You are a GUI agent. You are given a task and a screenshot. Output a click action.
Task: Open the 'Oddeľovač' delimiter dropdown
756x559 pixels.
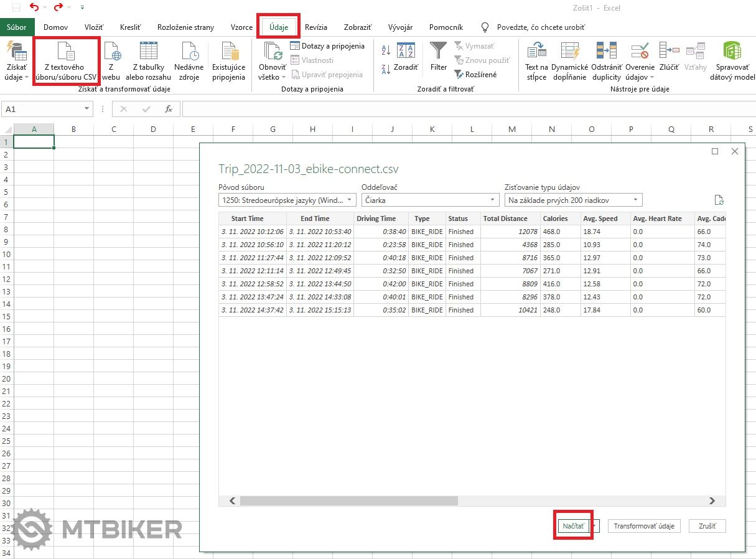click(430, 200)
